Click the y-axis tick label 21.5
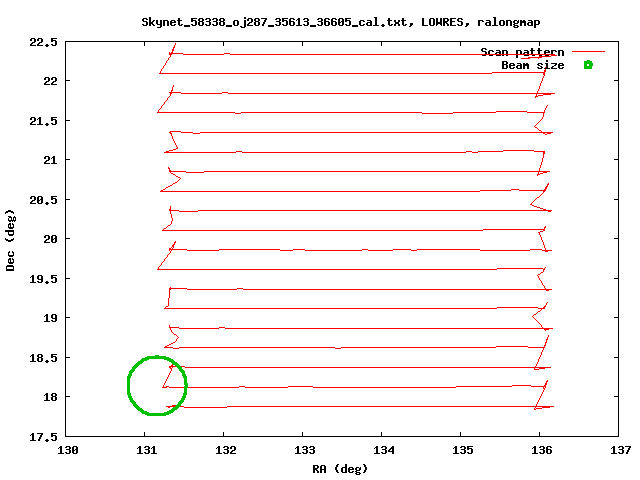The width and height of the screenshot is (640, 480). click(43, 121)
